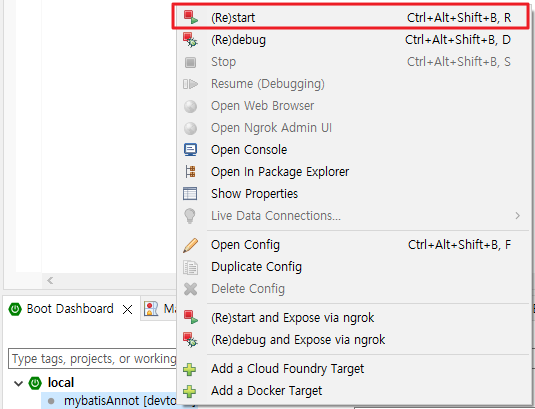Expand the Live Data Connections submenu arrow
This screenshot has height=409, width=535.
click(518, 216)
